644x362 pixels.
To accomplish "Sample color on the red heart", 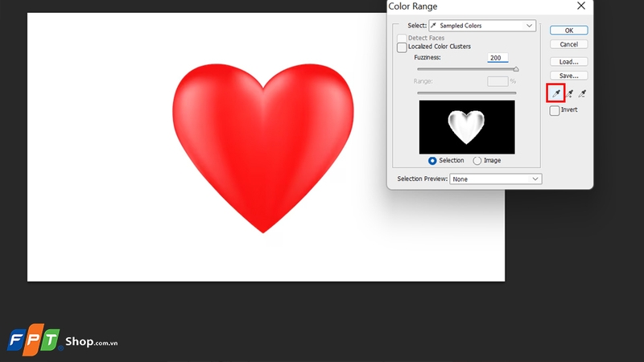I will (263, 148).
